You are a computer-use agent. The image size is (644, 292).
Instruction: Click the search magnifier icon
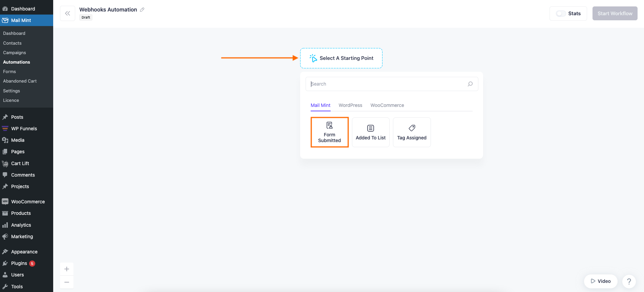click(470, 84)
